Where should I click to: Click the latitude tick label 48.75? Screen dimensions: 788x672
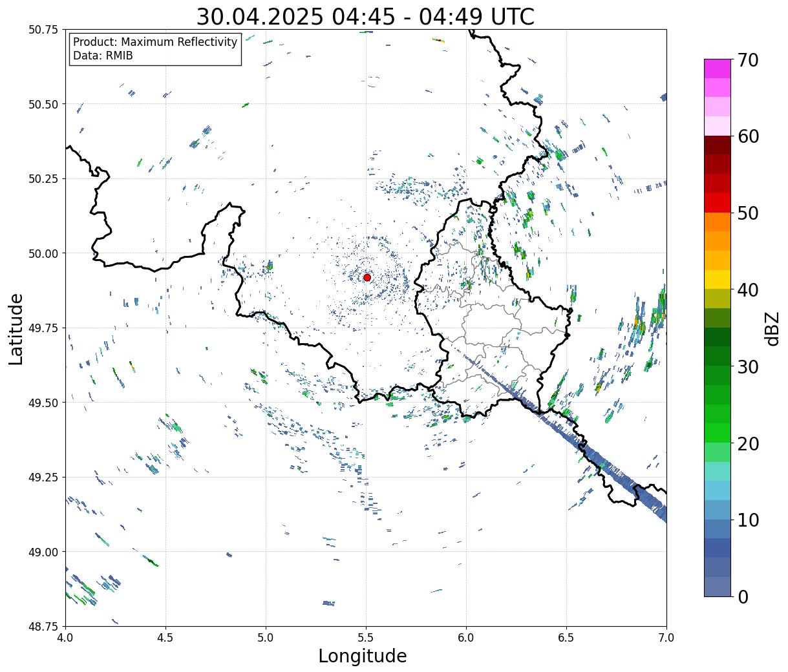click(43, 627)
